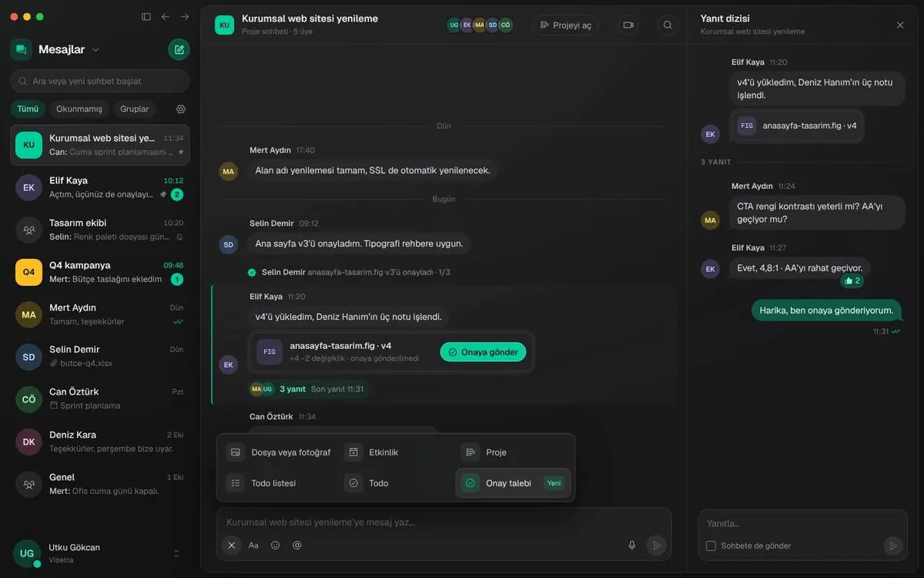Open the emoji picker
The image size is (924, 578).
pyautogui.click(x=275, y=545)
